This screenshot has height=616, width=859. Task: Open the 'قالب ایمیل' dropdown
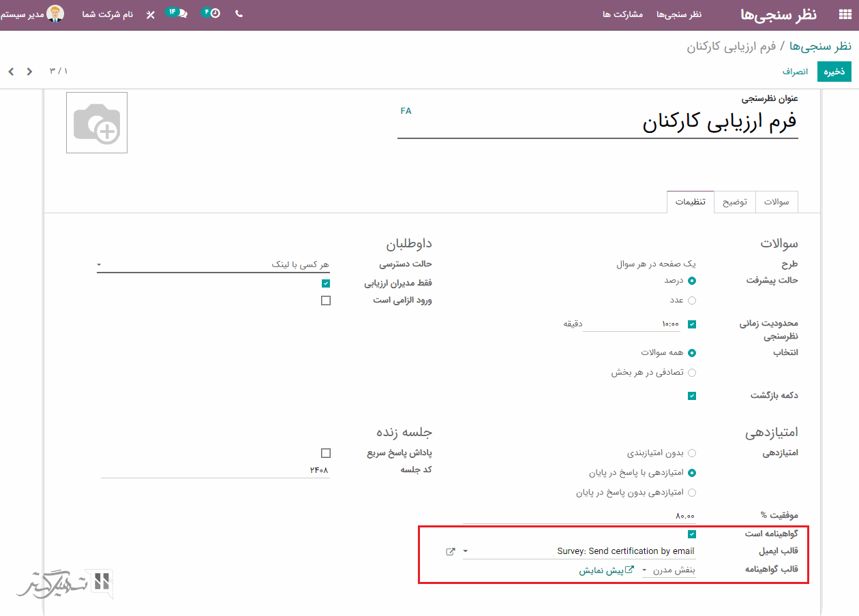[579, 551]
